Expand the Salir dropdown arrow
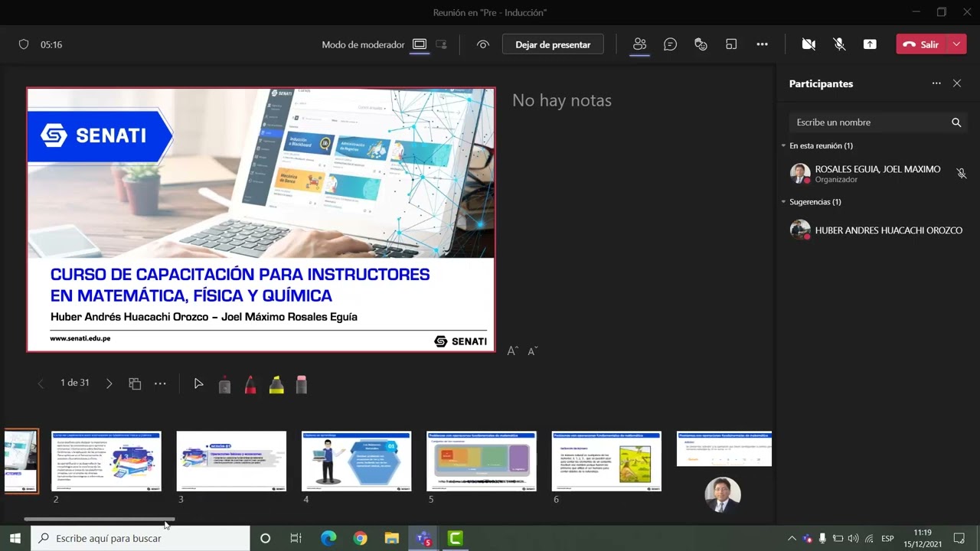980x551 pixels. tap(956, 44)
